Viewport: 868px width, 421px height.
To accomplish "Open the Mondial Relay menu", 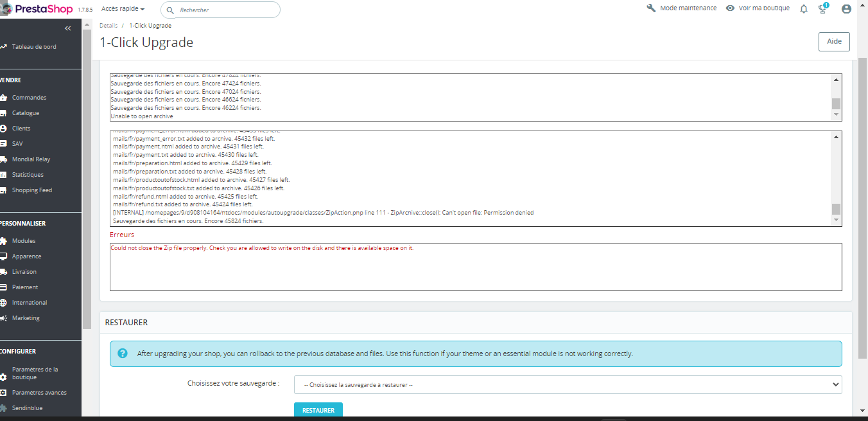I will (31, 159).
